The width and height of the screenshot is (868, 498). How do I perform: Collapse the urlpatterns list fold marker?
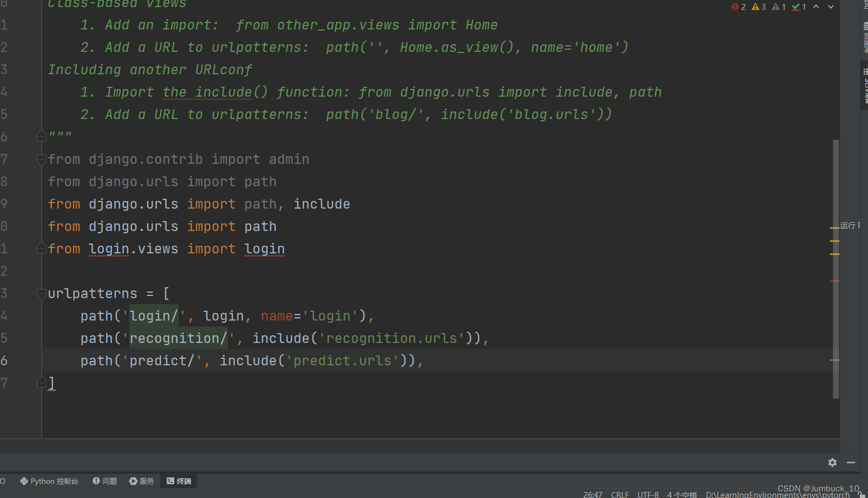pos(42,294)
